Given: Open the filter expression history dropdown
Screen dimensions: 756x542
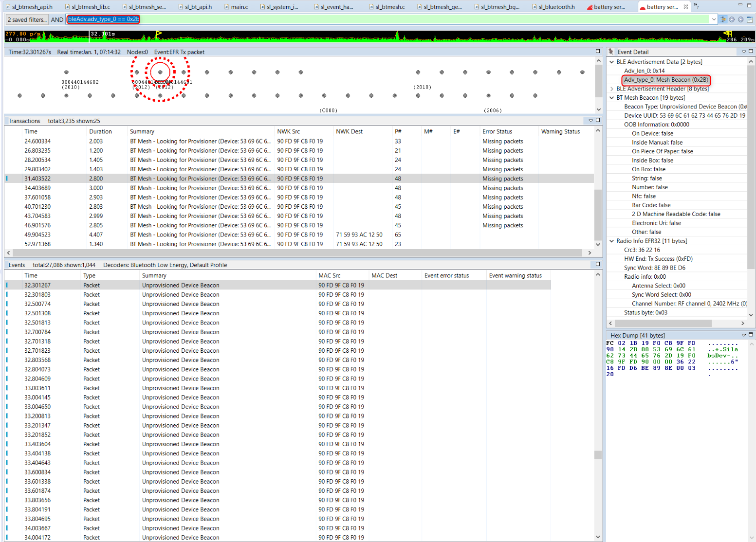Looking at the screenshot, I should pos(714,19).
